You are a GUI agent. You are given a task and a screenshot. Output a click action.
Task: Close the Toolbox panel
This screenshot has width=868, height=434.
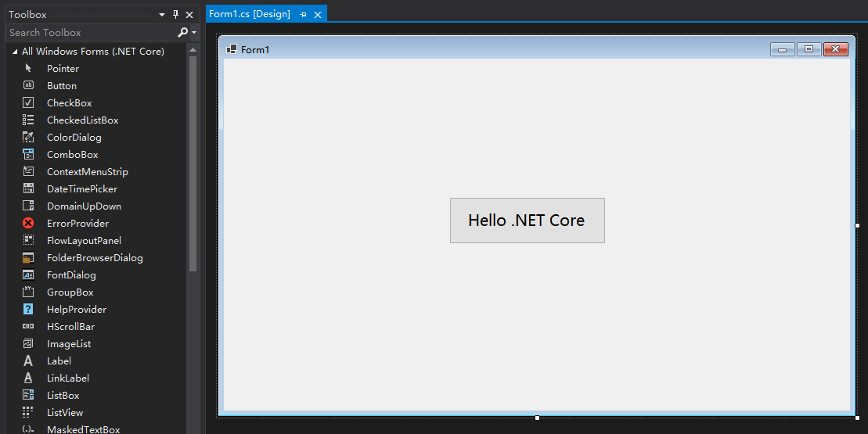tap(189, 15)
